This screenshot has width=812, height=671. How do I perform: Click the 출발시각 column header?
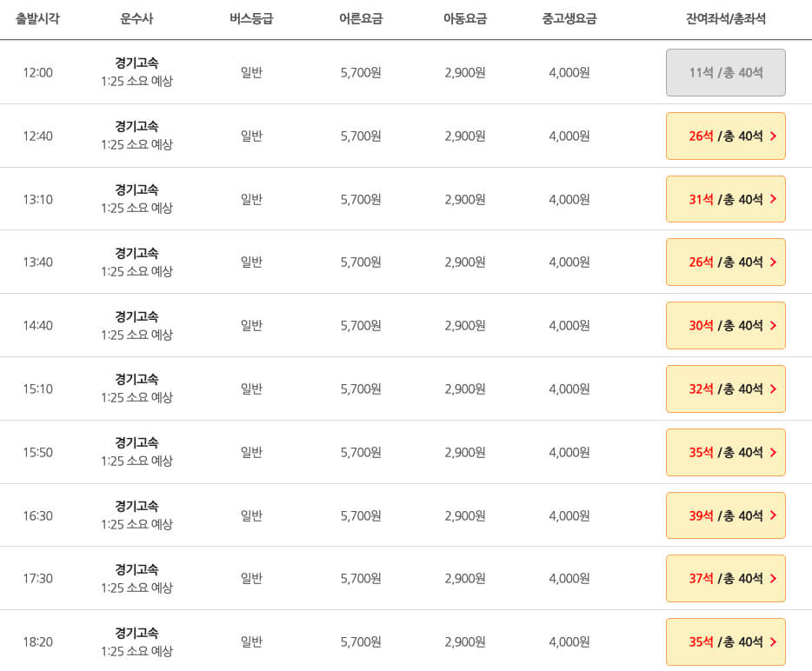pos(35,18)
